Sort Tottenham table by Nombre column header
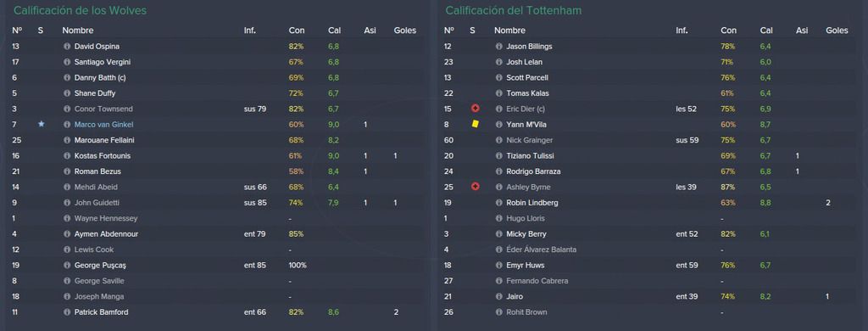 [x=509, y=31]
